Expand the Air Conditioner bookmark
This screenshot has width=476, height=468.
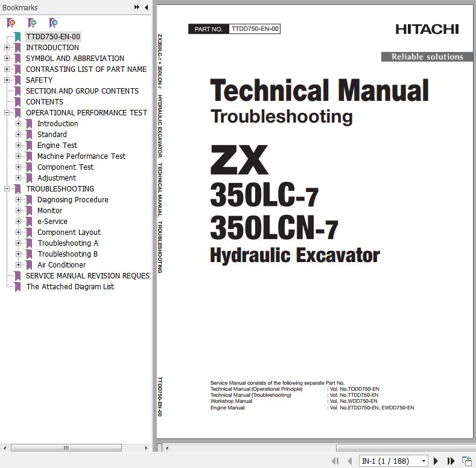tap(18, 265)
